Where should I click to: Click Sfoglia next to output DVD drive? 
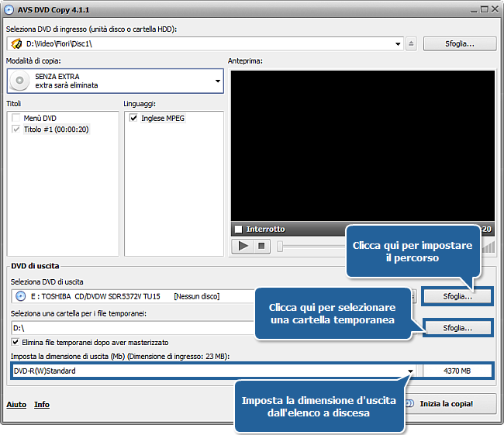point(457,296)
